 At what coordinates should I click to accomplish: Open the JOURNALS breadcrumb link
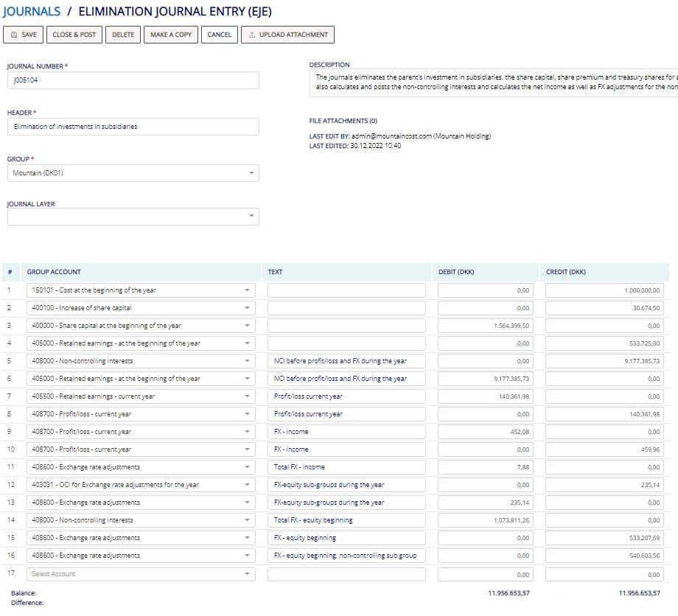[32, 11]
